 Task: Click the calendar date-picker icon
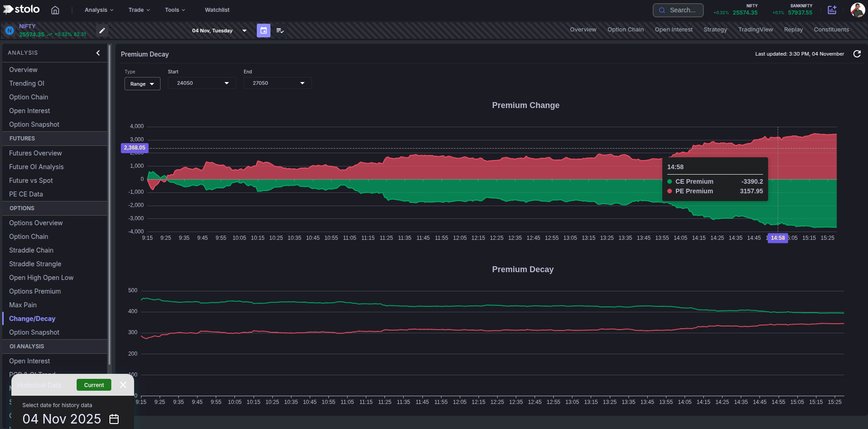click(263, 31)
